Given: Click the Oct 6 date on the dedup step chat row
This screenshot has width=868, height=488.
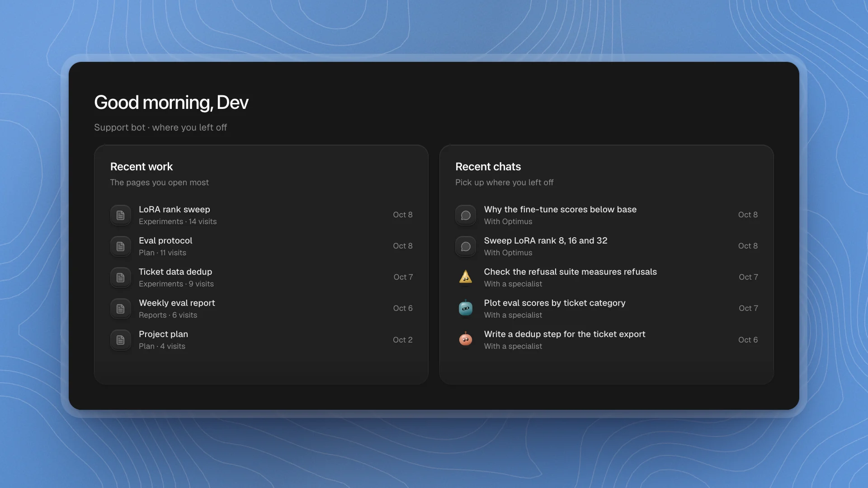Looking at the screenshot, I should click(x=748, y=340).
